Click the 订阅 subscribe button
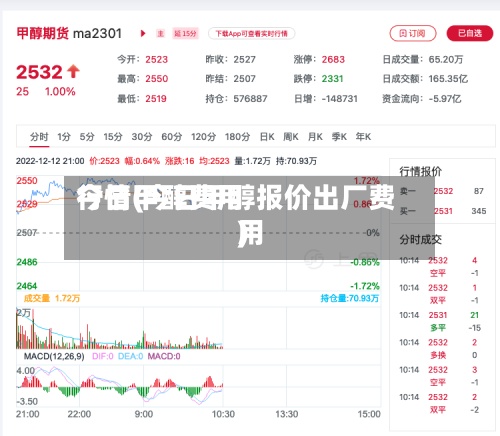500x436 pixels. [413, 33]
